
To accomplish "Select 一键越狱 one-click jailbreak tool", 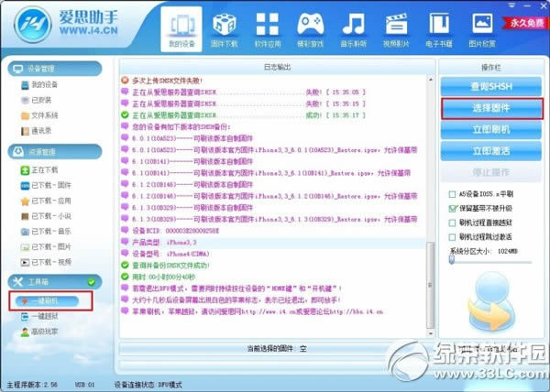I will pos(39,316).
